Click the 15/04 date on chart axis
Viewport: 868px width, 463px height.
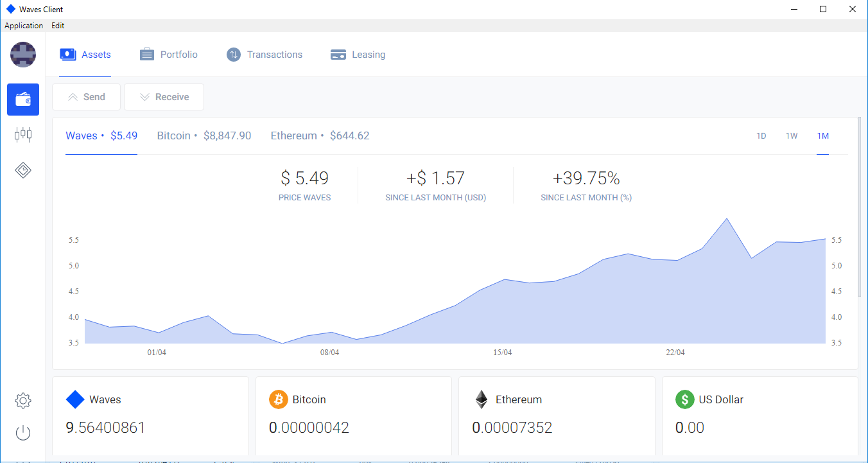coord(503,353)
